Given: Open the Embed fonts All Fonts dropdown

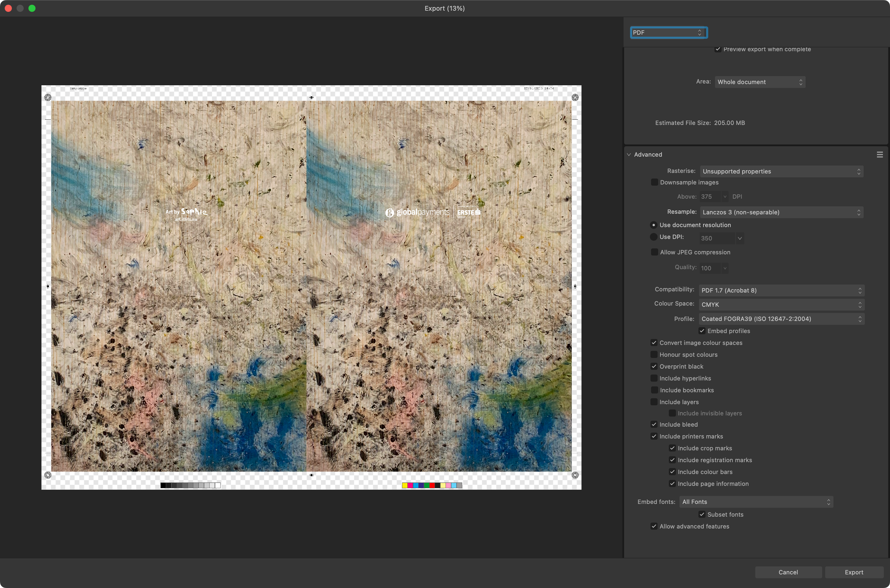Looking at the screenshot, I should (756, 502).
